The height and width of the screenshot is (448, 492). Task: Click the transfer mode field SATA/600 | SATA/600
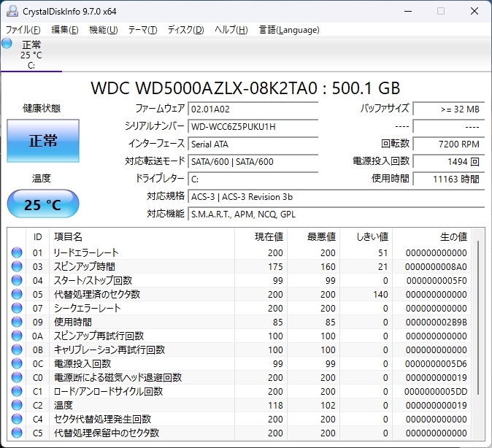click(253, 161)
